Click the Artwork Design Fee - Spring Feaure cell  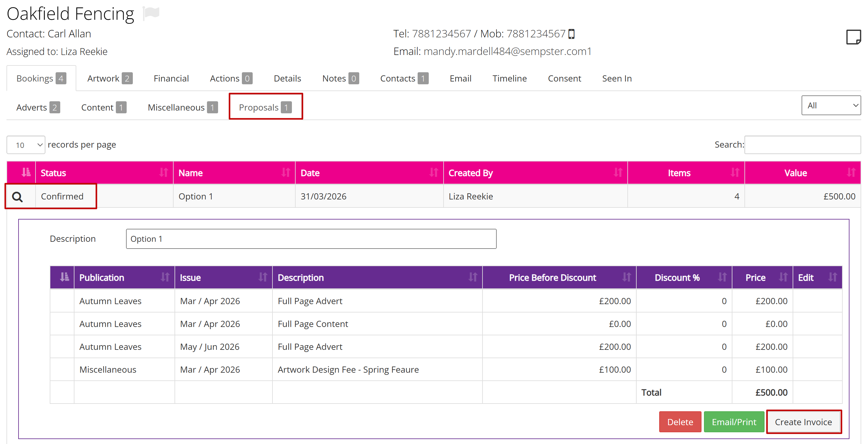[377, 370]
